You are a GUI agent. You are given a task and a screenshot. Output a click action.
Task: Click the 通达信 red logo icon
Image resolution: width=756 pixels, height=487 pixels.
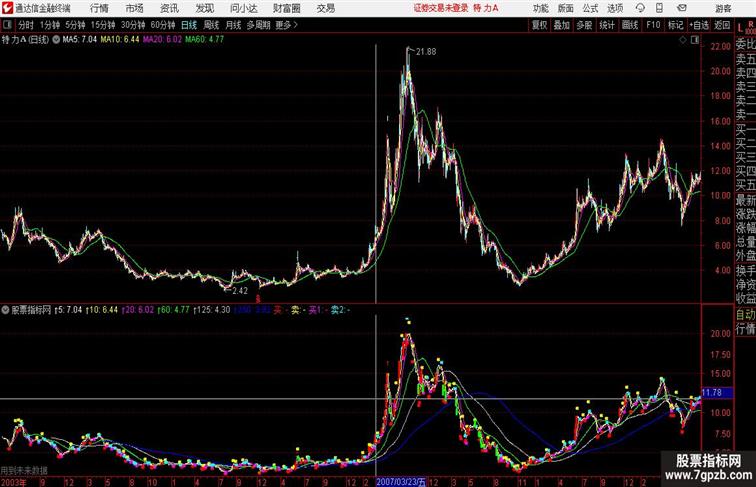(7, 8)
